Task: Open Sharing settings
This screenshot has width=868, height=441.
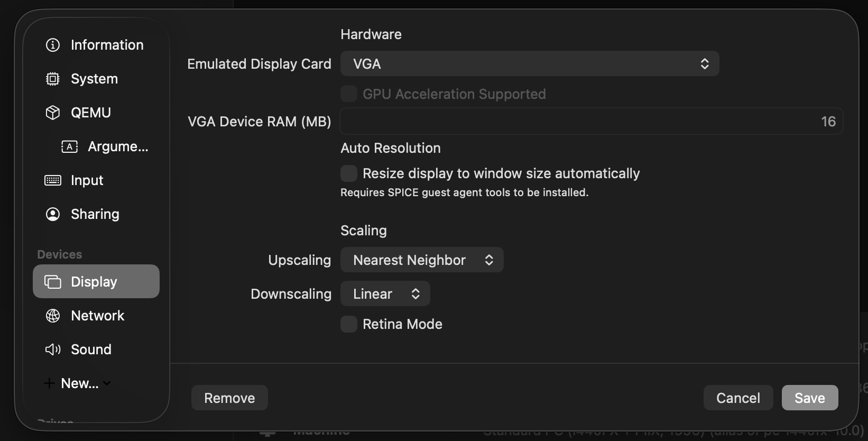Action: (96, 214)
